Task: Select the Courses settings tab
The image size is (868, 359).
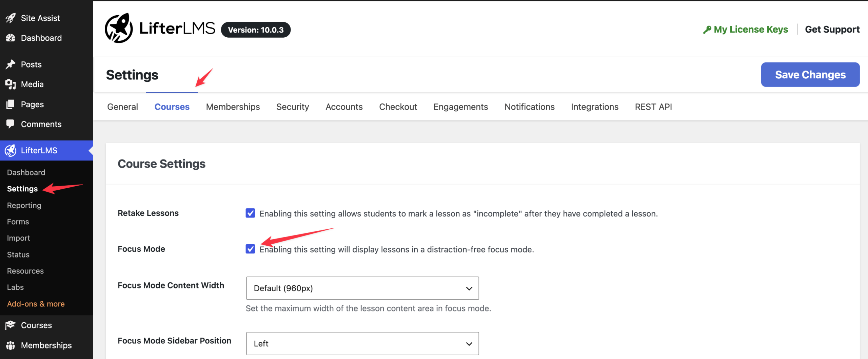Action: [172, 107]
